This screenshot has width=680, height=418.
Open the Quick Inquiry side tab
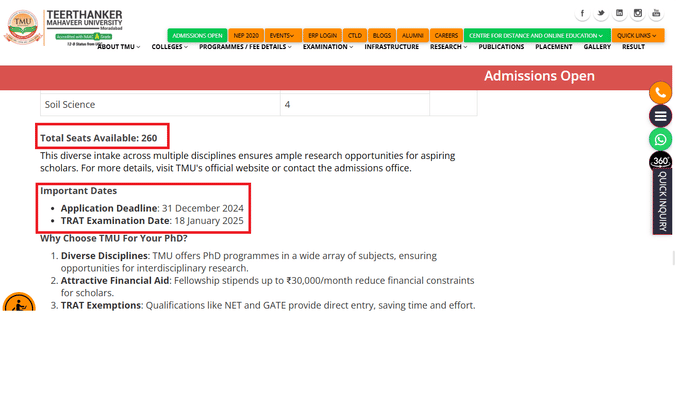[x=662, y=201]
